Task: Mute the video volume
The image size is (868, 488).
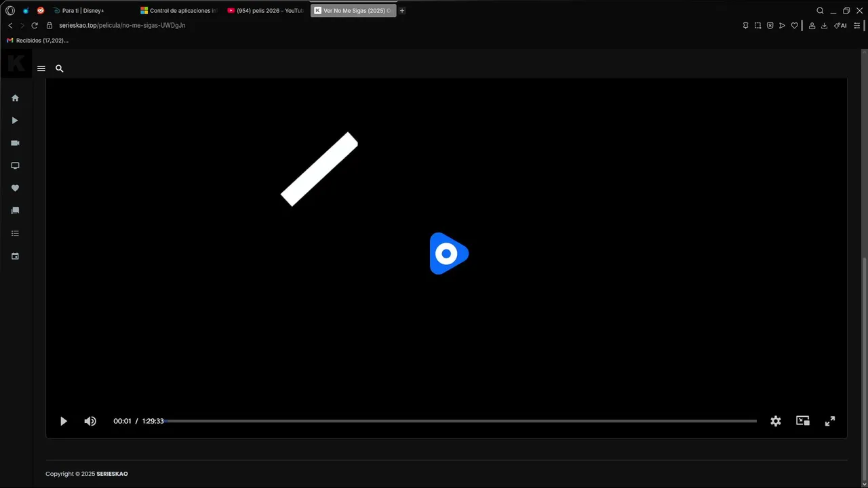Action: pos(90,421)
